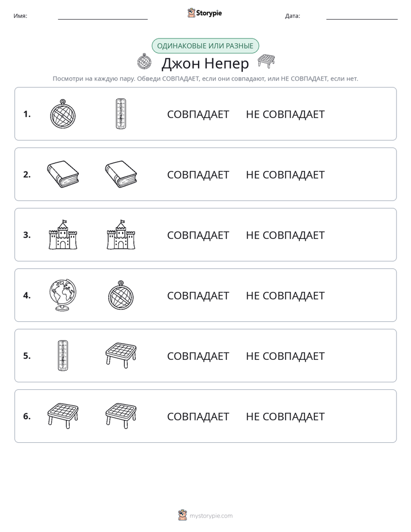This screenshot has width=411, height=532.
Task: Click the Storypie logo at the top
Action: [204, 13]
